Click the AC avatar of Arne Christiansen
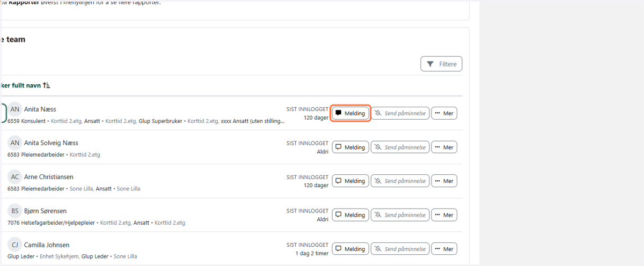 coord(15,177)
